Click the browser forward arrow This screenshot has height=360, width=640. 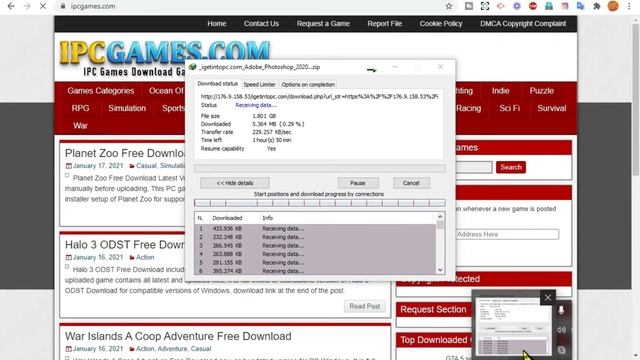point(27,6)
